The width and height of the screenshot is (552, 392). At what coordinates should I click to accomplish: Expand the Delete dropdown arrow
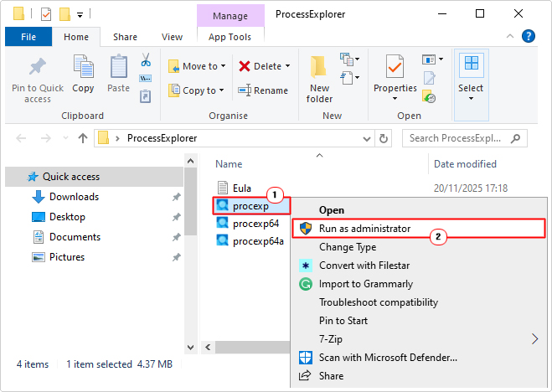[287, 66]
